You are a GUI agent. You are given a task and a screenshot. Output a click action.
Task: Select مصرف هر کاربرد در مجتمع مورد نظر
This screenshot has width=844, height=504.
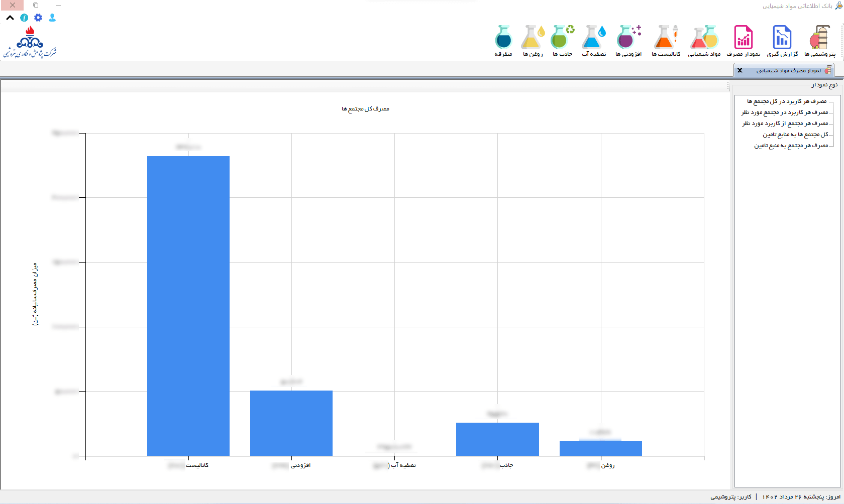[785, 112]
